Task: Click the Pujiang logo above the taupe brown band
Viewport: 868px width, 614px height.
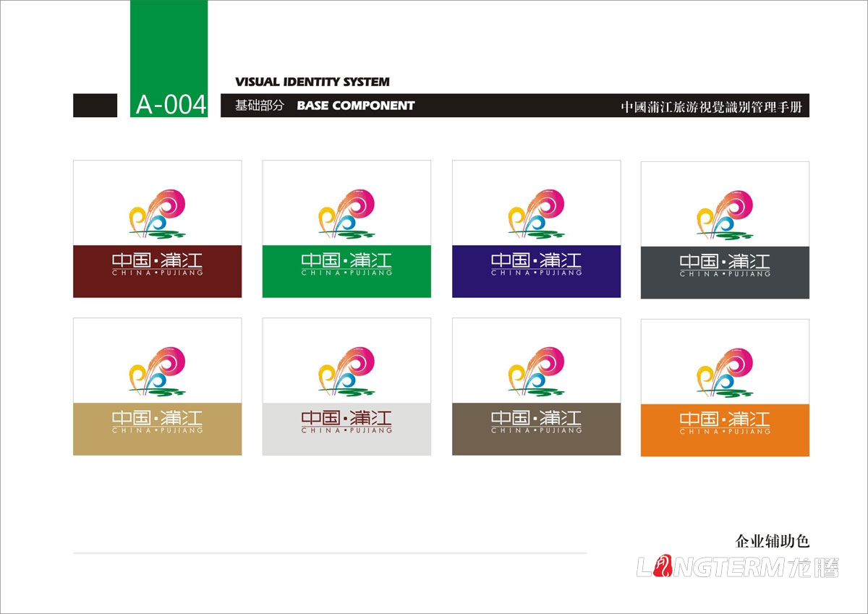Action: (537, 372)
